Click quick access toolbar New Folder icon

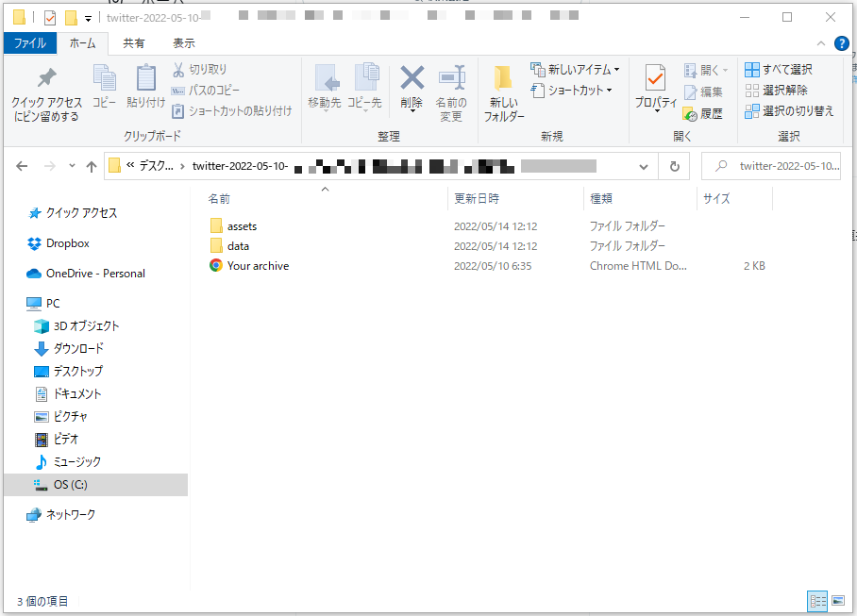coord(71,18)
